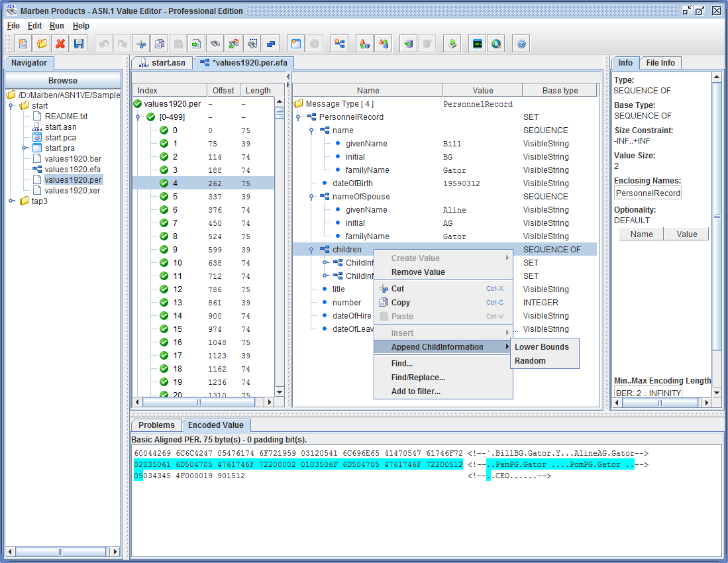Click the Navigator horizontal scrollbar thumb
Viewport: 728px width, 563px height.
coord(60,552)
